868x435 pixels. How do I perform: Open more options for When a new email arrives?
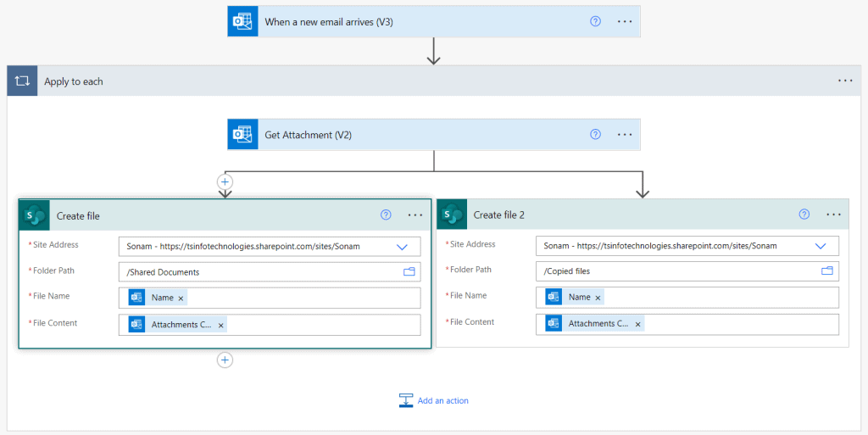pos(625,21)
